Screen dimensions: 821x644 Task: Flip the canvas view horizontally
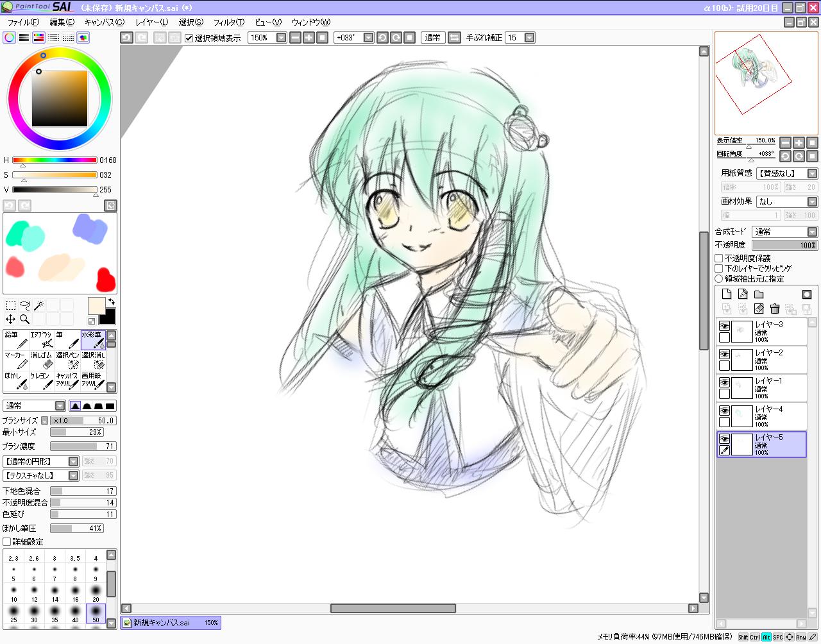pos(454,38)
